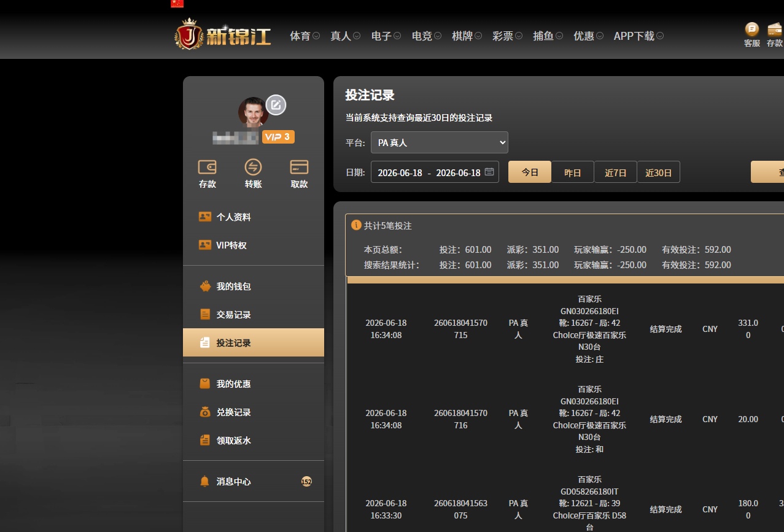Click the user avatar photo
The height and width of the screenshot is (532, 784).
[x=253, y=112]
